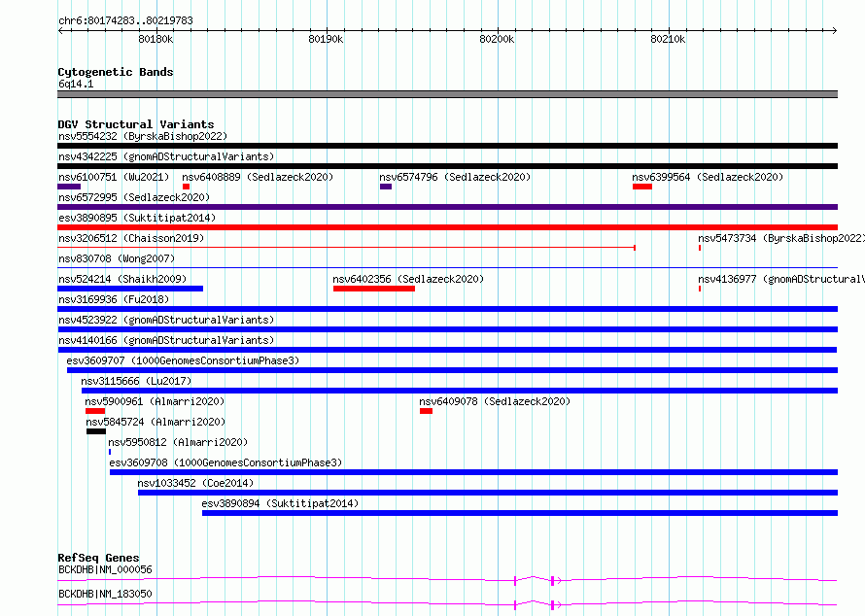865x616 pixels.
Task: Open the BCKDHB|NM_000056 gene label
Action: coord(105,569)
